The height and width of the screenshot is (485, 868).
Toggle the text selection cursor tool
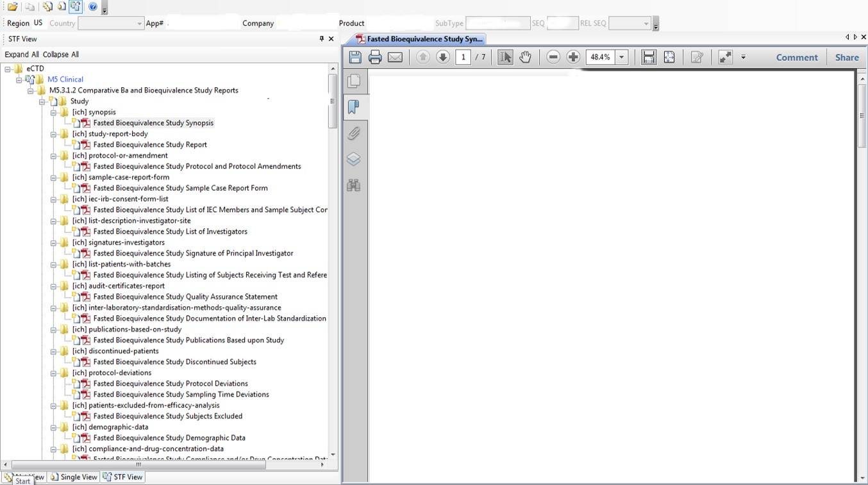(x=505, y=57)
